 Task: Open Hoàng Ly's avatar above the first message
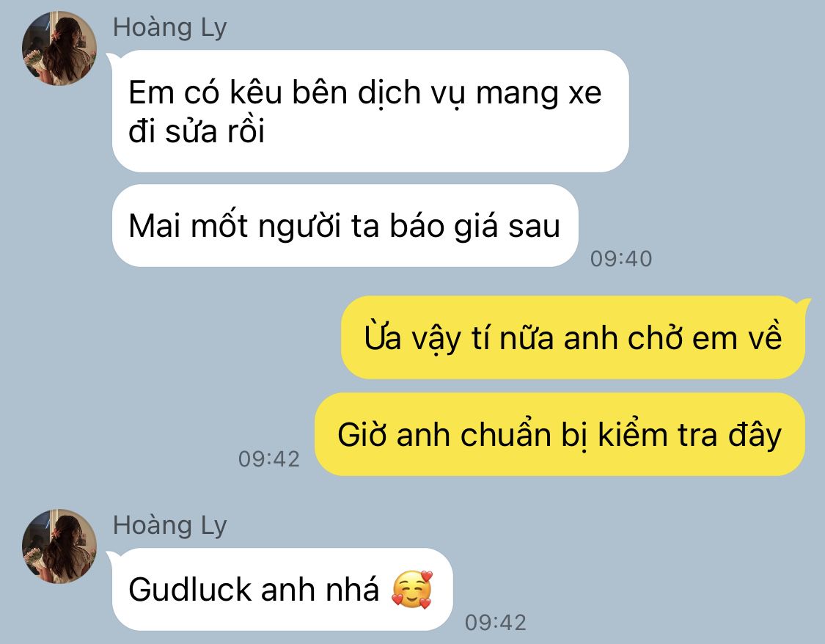coord(59,48)
